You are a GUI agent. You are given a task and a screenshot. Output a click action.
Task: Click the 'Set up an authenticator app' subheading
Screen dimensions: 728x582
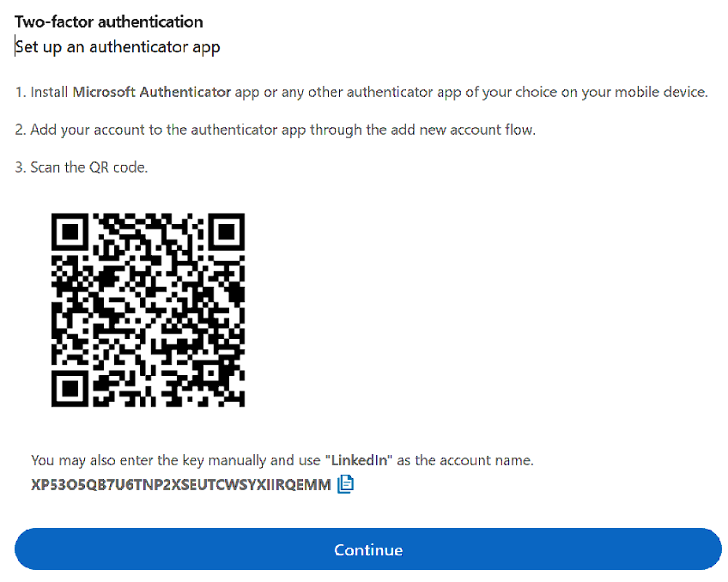tap(118, 47)
